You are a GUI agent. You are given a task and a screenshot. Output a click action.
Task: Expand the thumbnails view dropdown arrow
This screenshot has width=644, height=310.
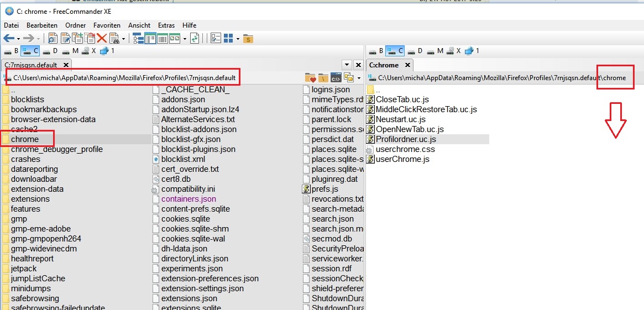click(185, 39)
